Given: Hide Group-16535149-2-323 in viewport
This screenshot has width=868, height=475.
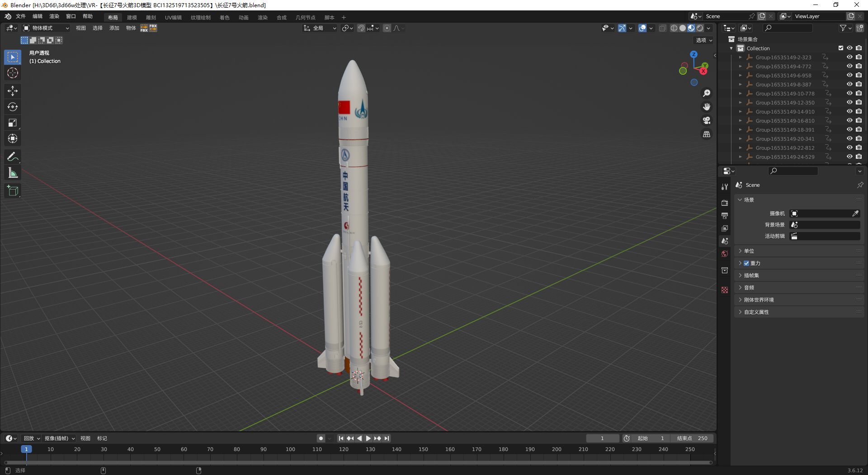Looking at the screenshot, I should pyautogui.click(x=849, y=57).
